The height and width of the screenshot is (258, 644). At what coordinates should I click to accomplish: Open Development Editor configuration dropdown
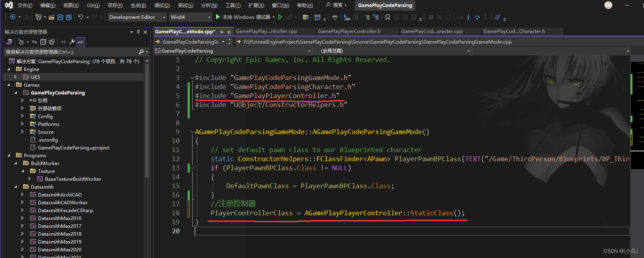click(137, 17)
